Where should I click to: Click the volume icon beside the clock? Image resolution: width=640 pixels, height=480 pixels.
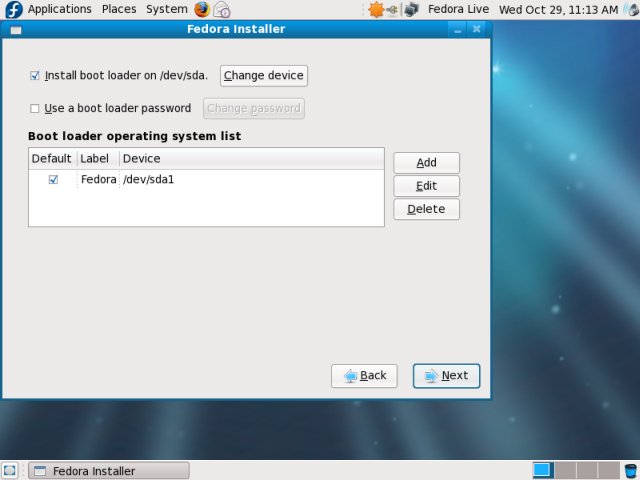click(632, 9)
